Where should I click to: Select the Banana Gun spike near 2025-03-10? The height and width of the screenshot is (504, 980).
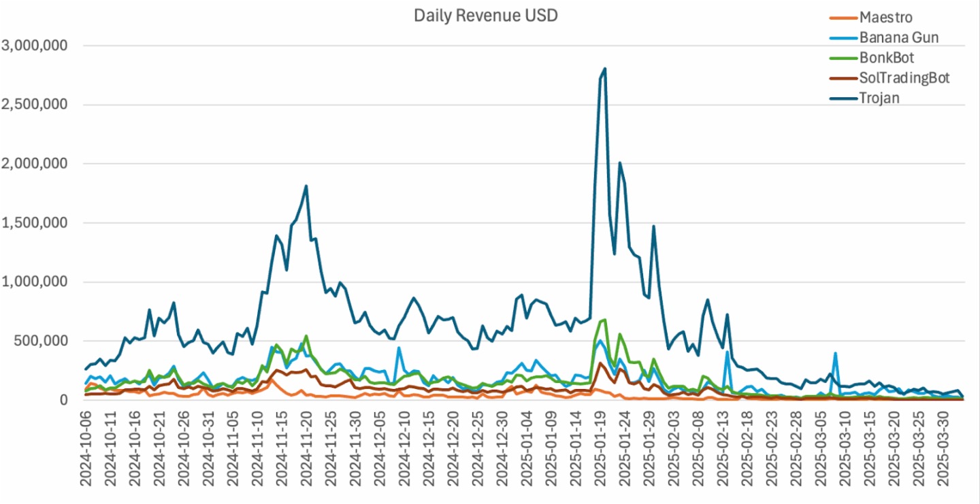[836, 353]
